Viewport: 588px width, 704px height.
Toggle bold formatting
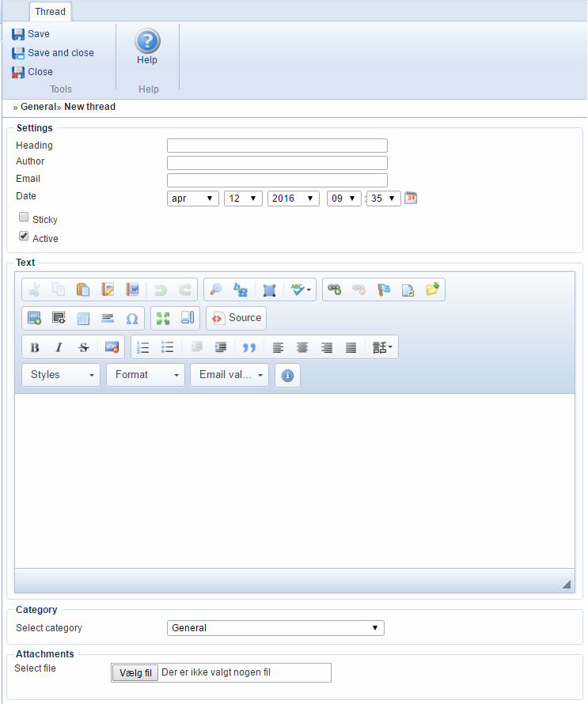pyautogui.click(x=35, y=347)
